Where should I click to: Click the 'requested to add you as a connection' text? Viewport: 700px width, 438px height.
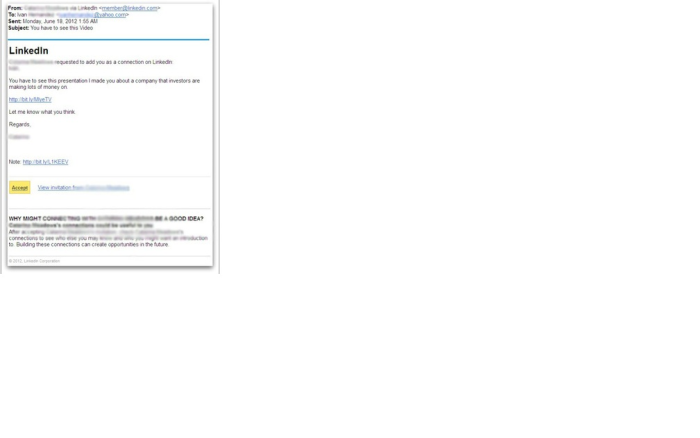coord(113,62)
